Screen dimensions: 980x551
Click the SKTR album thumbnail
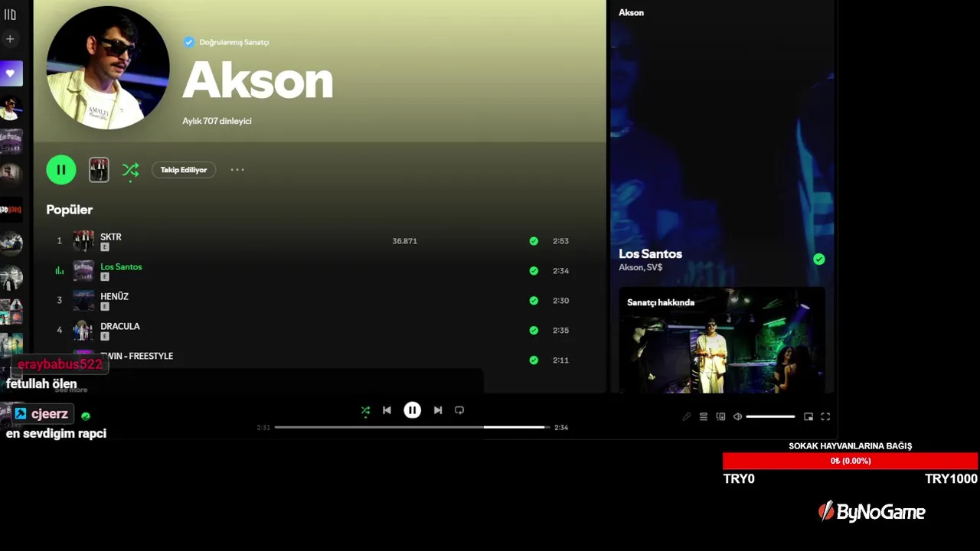click(83, 241)
